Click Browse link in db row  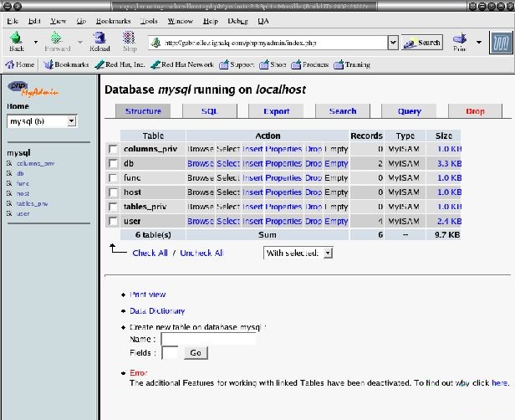(x=201, y=163)
